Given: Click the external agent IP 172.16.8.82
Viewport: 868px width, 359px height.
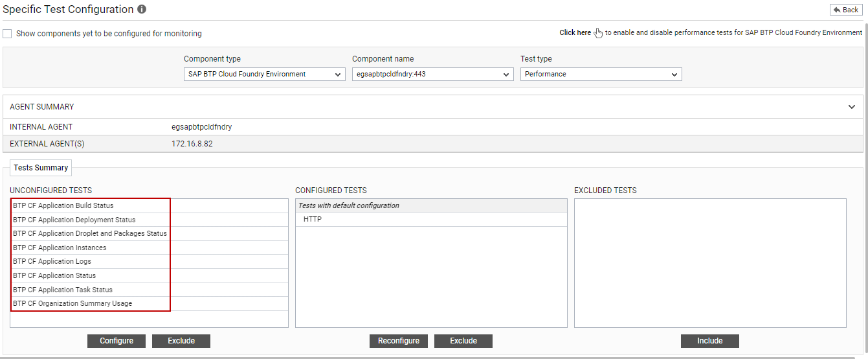Looking at the screenshot, I should click(192, 144).
